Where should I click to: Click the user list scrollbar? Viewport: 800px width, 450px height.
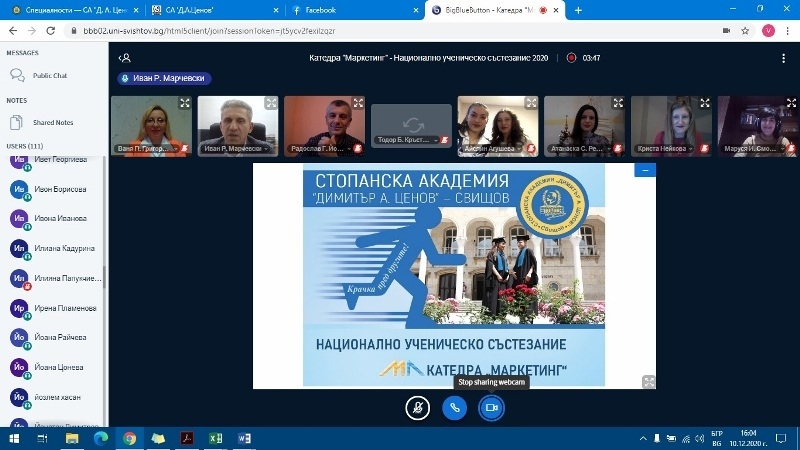pos(105,276)
